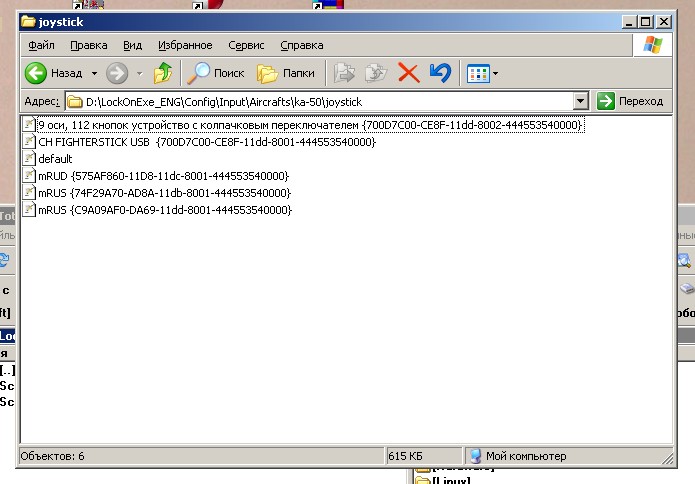Expand the address bar dropdown
This screenshot has height=484, width=695.
pos(580,101)
